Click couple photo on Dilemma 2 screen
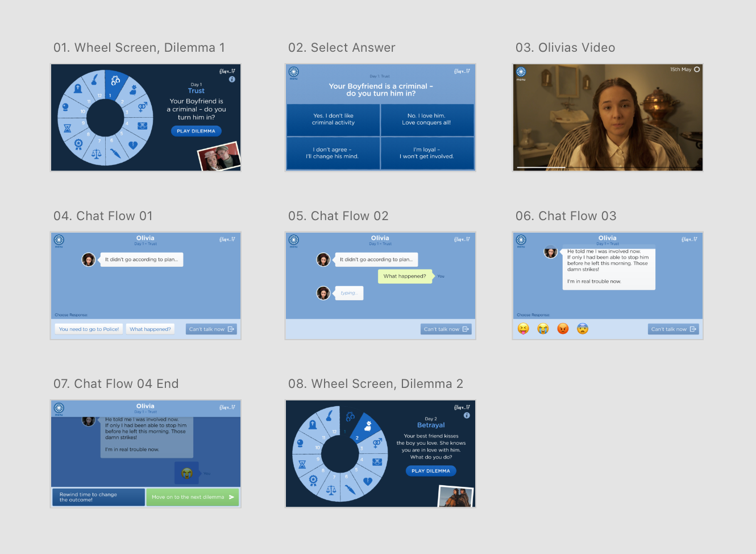The height and width of the screenshot is (554, 756). pos(456,496)
